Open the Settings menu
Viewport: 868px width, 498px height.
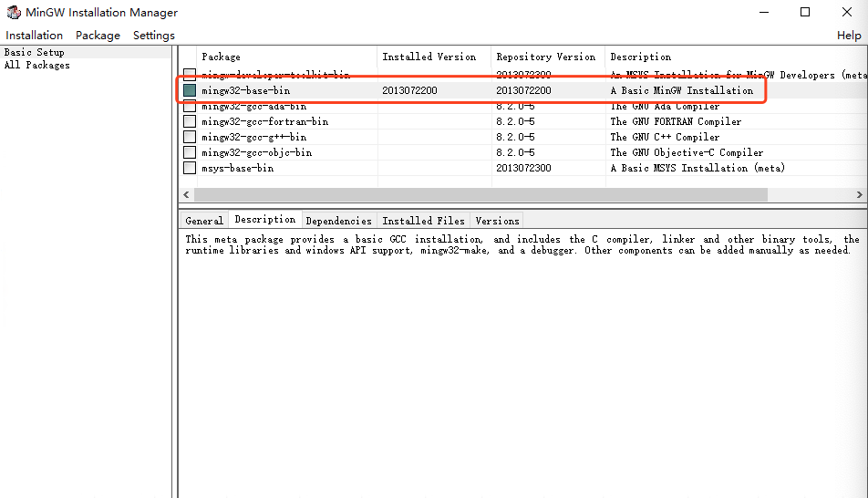coord(154,36)
